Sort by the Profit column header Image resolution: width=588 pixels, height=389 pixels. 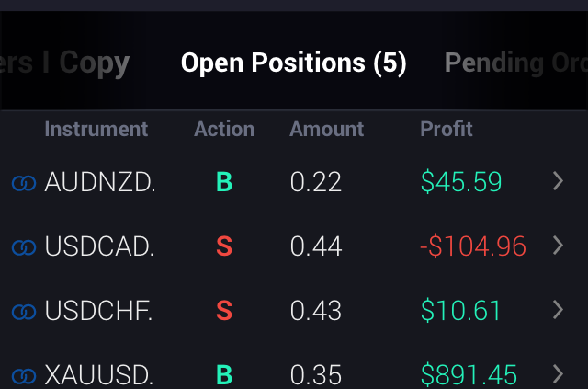click(447, 130)
